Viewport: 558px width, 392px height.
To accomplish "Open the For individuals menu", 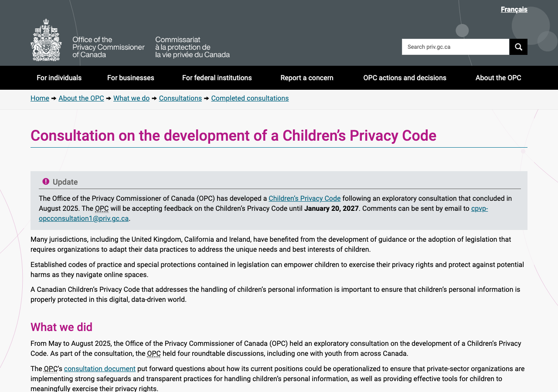I will point(59,78).
